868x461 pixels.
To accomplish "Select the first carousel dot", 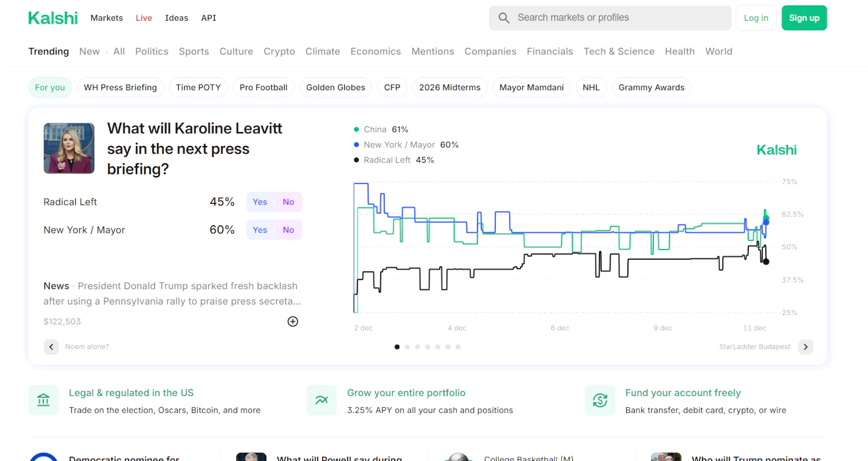I will (397, 347).
